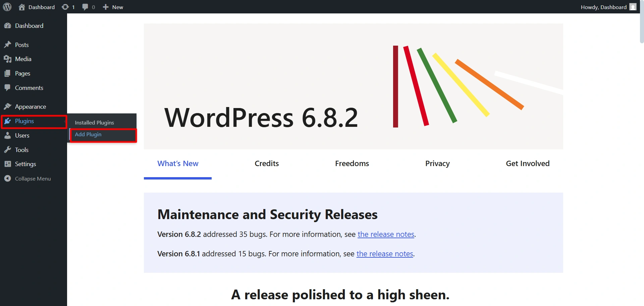Open the release notes link for version 6.8.2
This screenshot has width=644, height=306.
(386, 234)
